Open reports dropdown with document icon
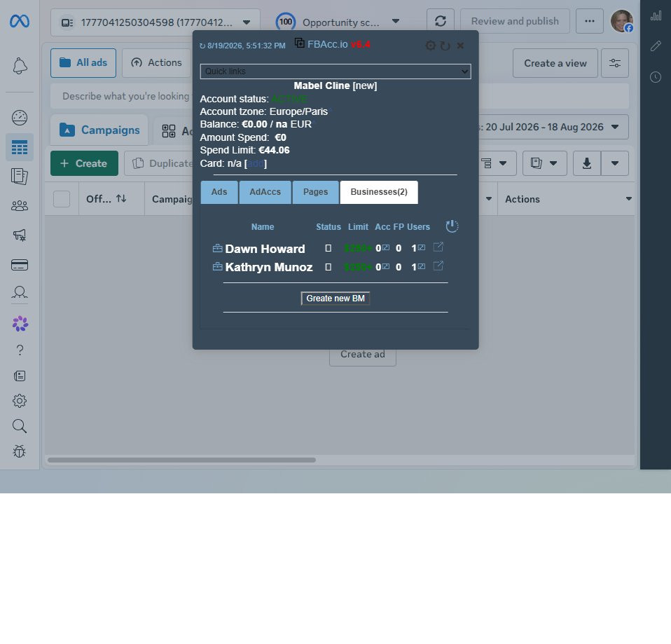 coord(545,163)
